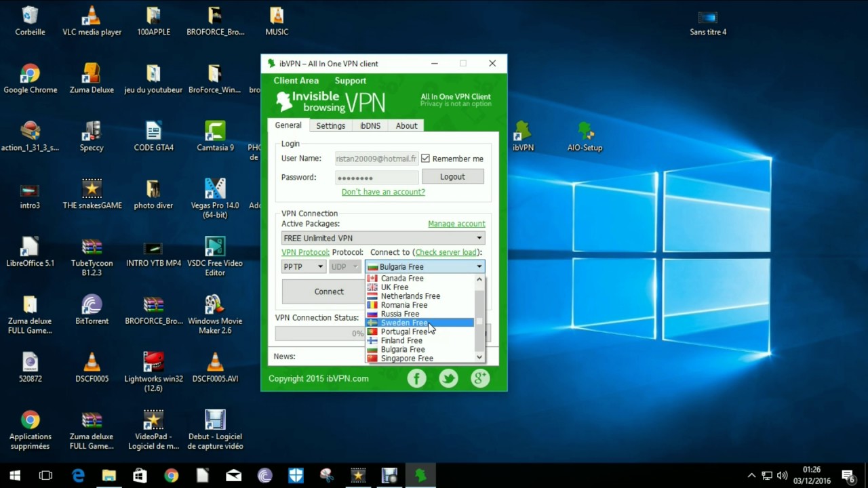The height and width of the screenshot is (488, 868).
Task: Click the server list scroll-up arrow
Action: click(x=479, y=279)
